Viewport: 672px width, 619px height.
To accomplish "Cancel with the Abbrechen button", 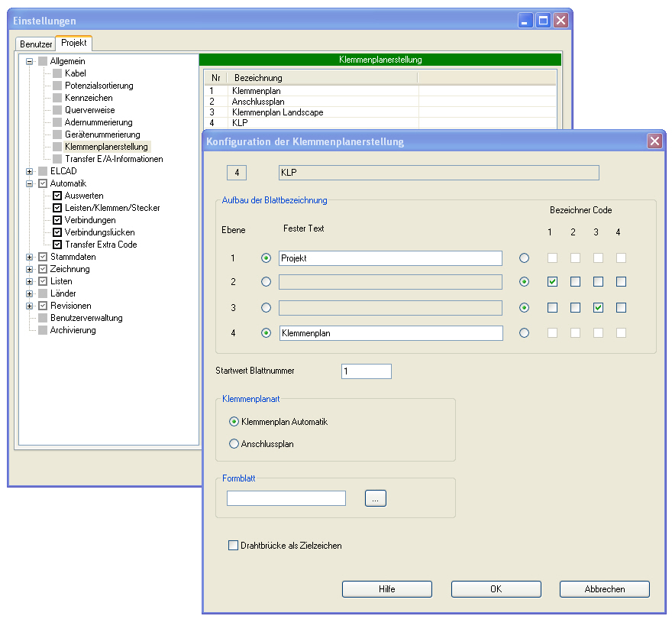I will tap(605, 589).
